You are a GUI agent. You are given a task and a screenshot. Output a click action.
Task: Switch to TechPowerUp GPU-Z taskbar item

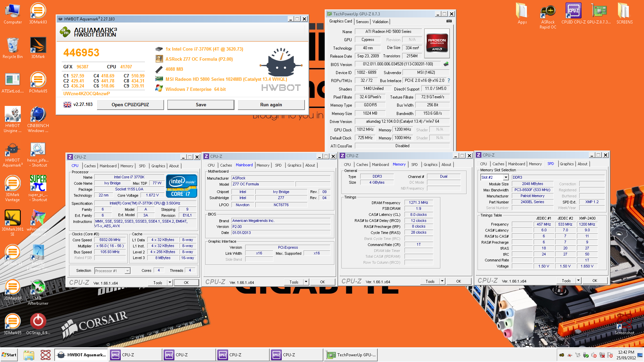pyautogui.click(x=351, y=355)
